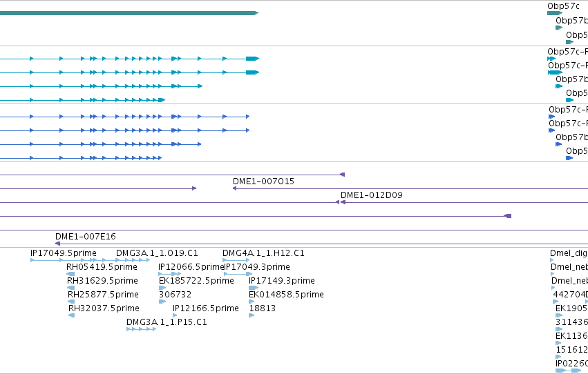Select the 151612 feature label
This screenshot has height=374, width=588.
tap(571, 350)
